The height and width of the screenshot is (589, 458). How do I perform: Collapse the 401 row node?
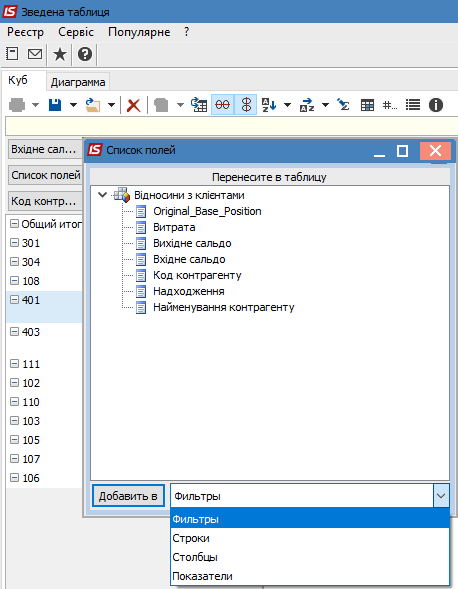[14, 299]
